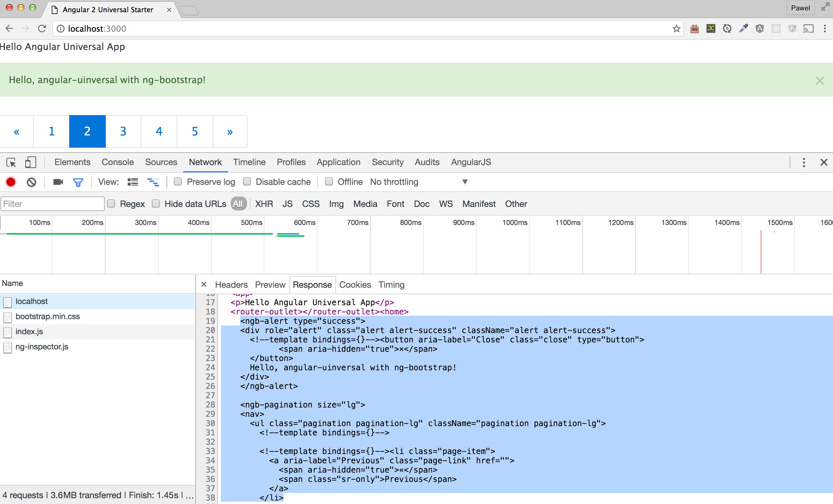Screen dimensions: 833x504
Task: Bookmark this page with the star icon
Action: click(x=676, y=29)
